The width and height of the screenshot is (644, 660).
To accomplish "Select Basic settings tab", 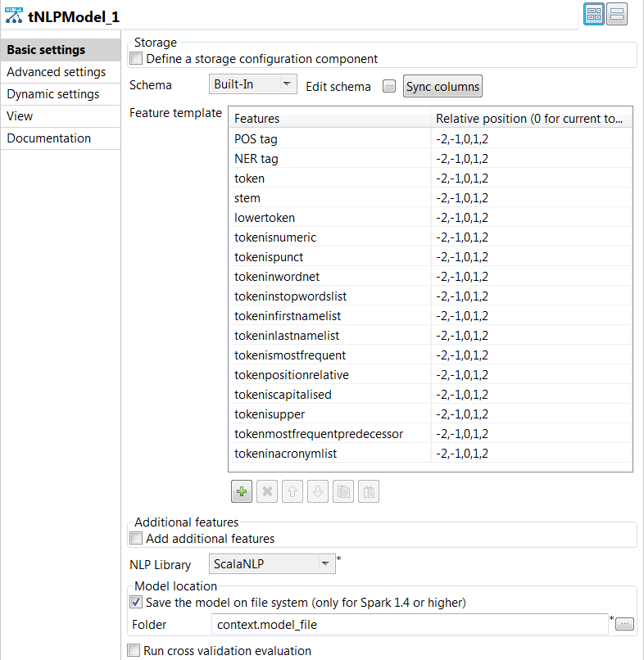I will 61,50.
